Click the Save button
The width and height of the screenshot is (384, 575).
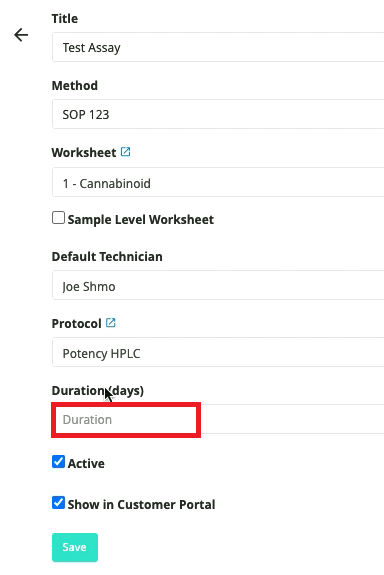[x=75, y=547]
